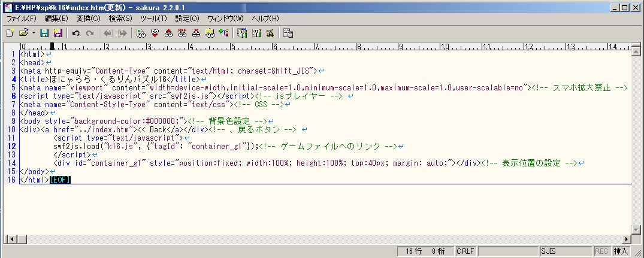Open outline analysis icon
The width and height of the screenshot is (644, 258).
tap(223, 34)
